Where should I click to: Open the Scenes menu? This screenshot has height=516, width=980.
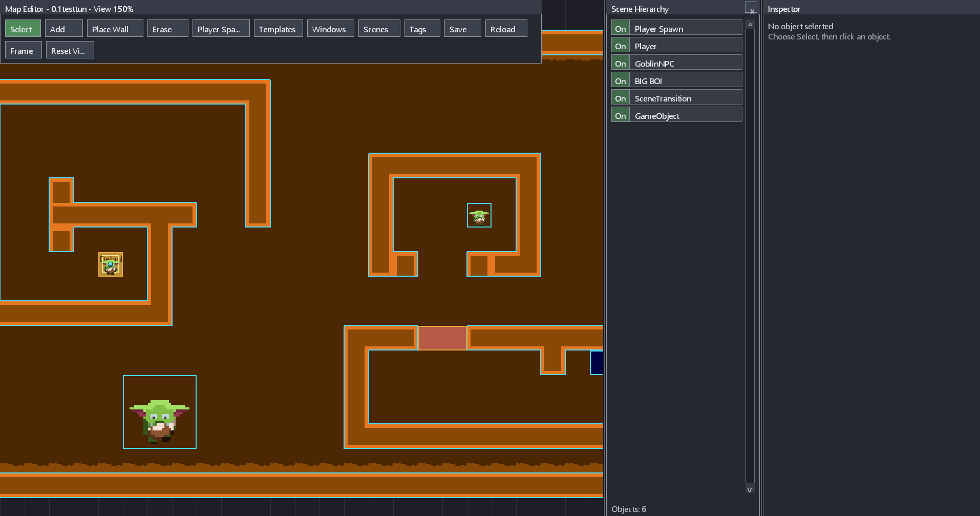coord(379,29)
